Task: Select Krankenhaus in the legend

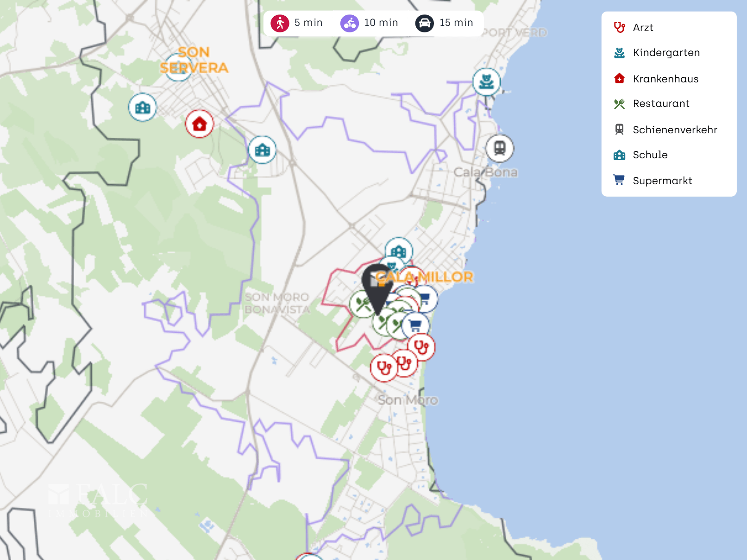Action: click(665, 79)
